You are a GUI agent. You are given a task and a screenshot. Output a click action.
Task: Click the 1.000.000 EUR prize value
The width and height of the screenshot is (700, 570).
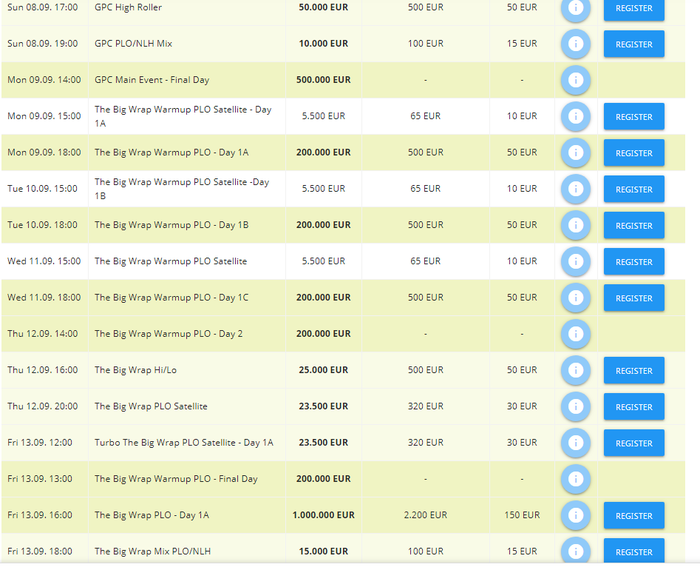[x=323, y=515]
